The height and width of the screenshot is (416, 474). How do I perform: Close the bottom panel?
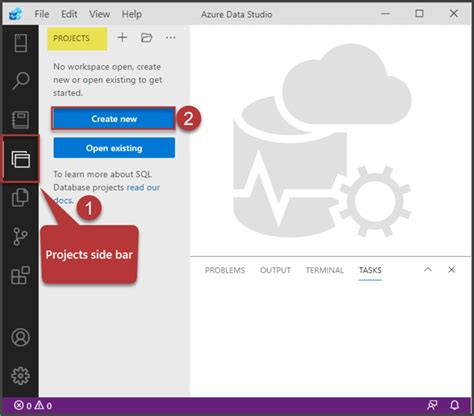[x=452, y=269]
